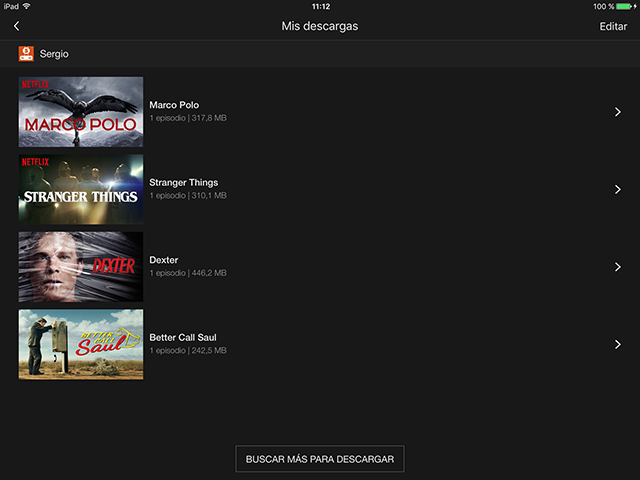Expand Stranger Things with its chevron

pos(618,189)
